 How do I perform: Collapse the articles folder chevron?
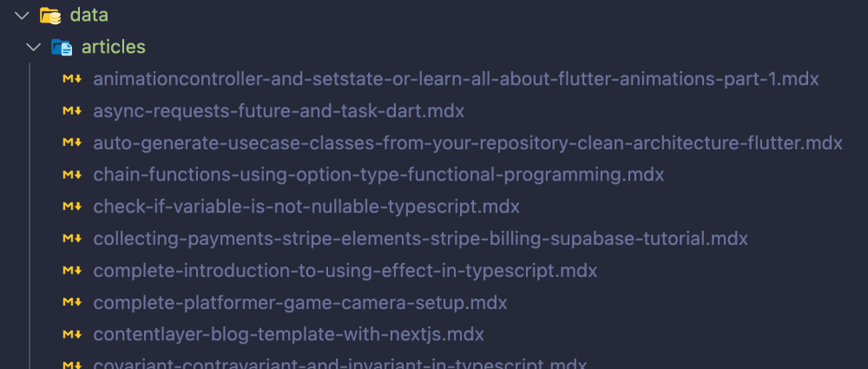click(33, 47)
